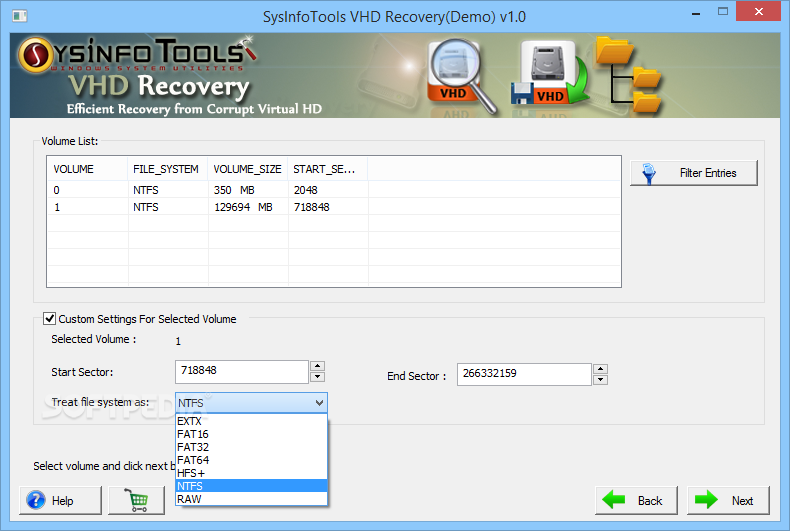Close the VHD Recovery window
The width and height of the screenshot is (790, 531).
point(759,11)
